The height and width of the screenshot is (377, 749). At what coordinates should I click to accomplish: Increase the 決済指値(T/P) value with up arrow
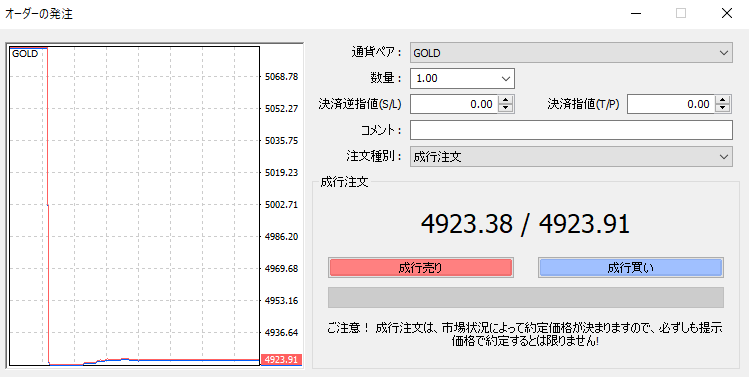pyautogui.click(x=723, y=100)
